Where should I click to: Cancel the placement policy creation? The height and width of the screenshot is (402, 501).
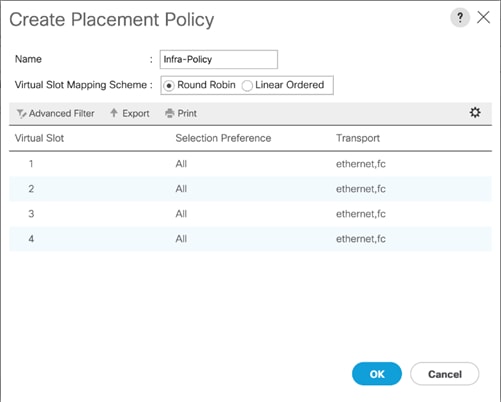[445, 374]
